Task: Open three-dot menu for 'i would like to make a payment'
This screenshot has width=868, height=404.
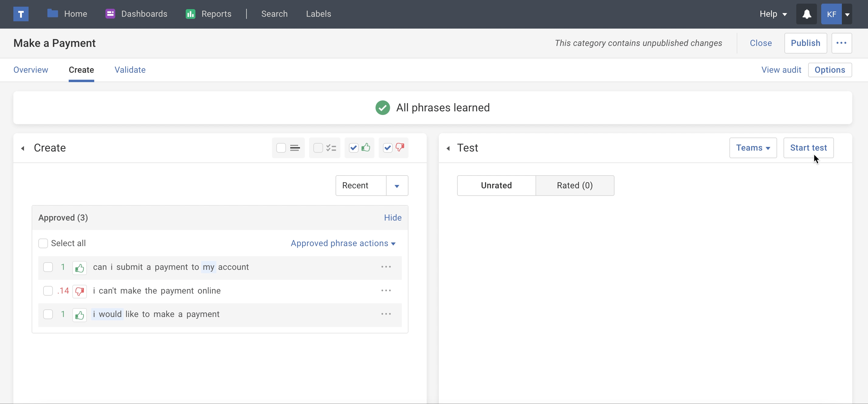Action: (386, 314)
